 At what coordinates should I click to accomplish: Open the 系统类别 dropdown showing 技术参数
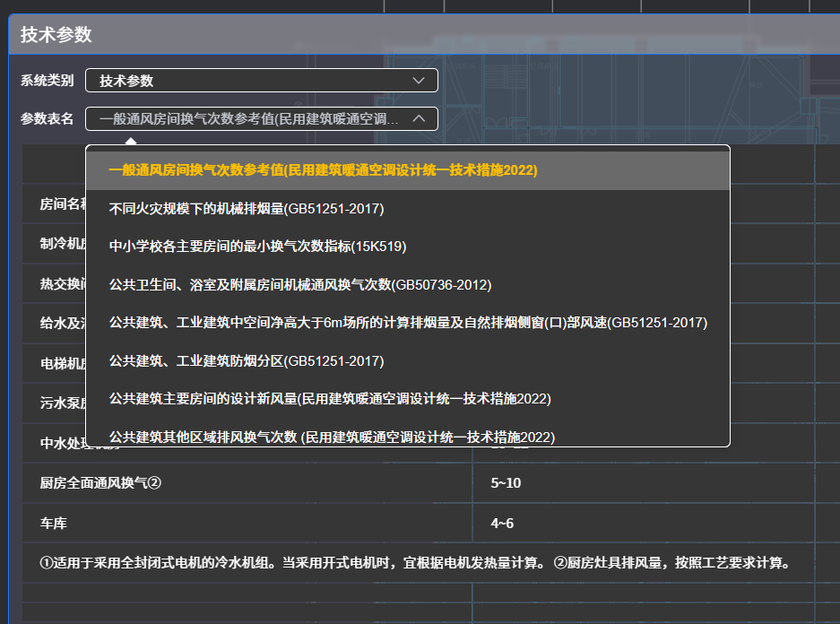[261, 81]
